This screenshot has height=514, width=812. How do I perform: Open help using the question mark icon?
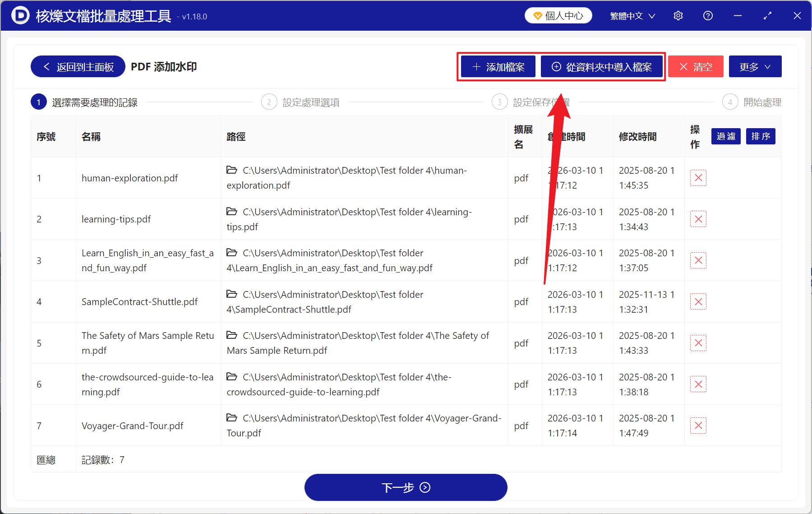coord(708,15)
